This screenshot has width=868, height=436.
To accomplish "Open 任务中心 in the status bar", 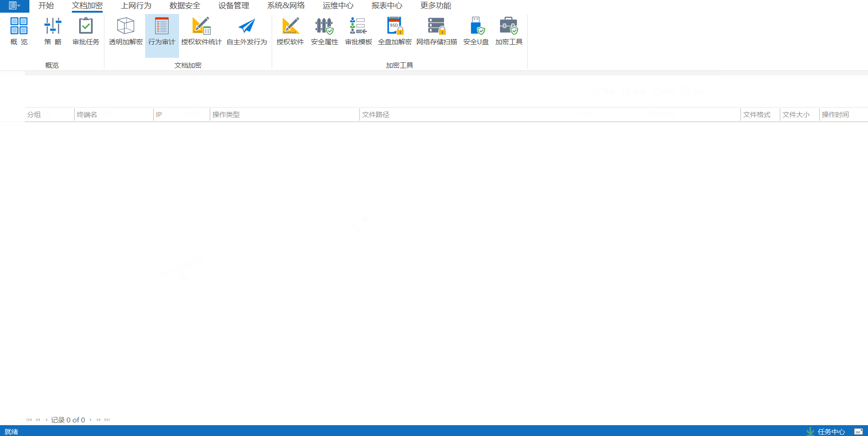I will (830, 431).
